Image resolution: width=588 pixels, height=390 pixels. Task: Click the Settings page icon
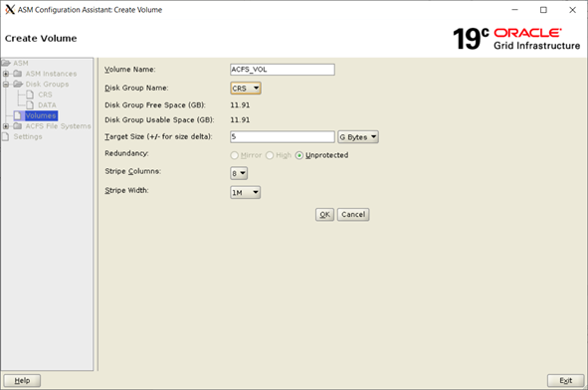[6, 136]
